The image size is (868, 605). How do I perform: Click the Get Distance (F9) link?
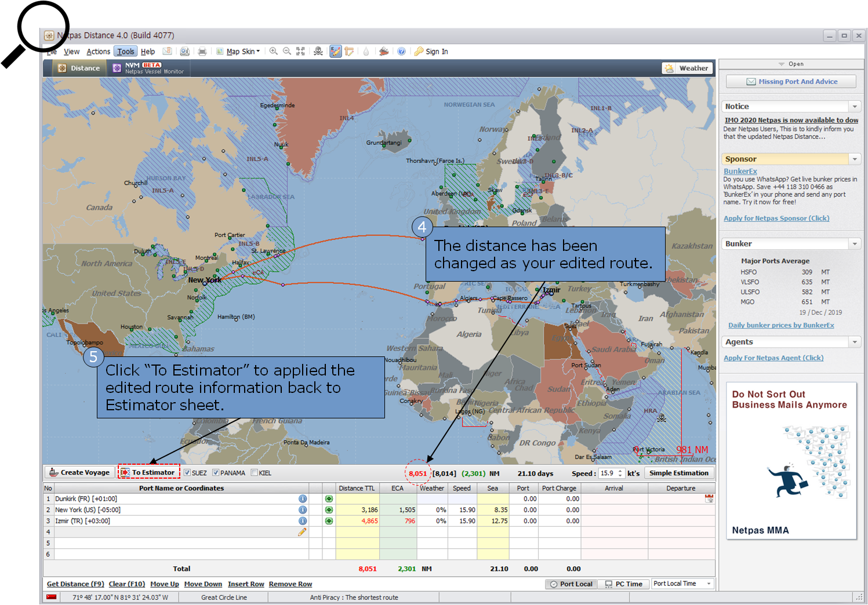pyautogui.click(x=75, y=584)
